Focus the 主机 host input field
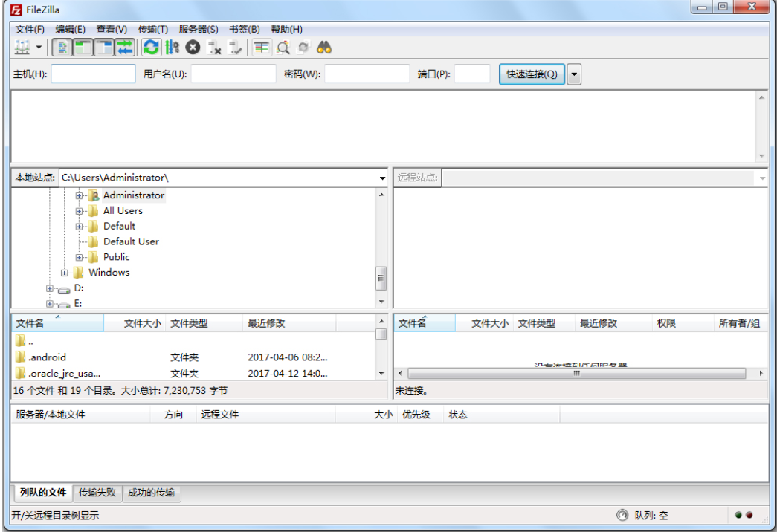Image resolution: width=777 pixels, height=532 pixels. 93,74
